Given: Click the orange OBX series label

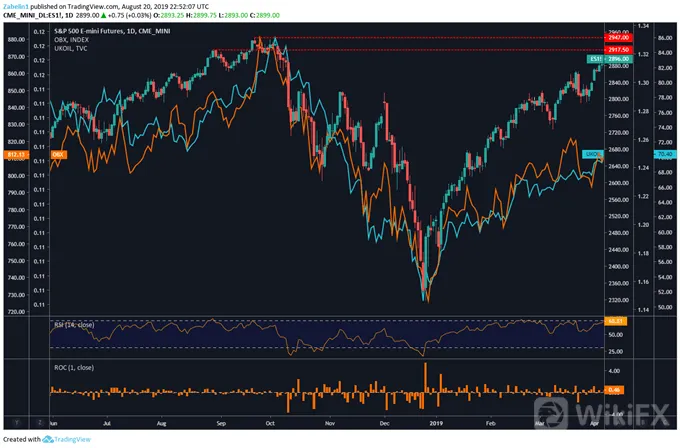Looking at the screenshot, I should pyautogui.click(x=59, y=154).
